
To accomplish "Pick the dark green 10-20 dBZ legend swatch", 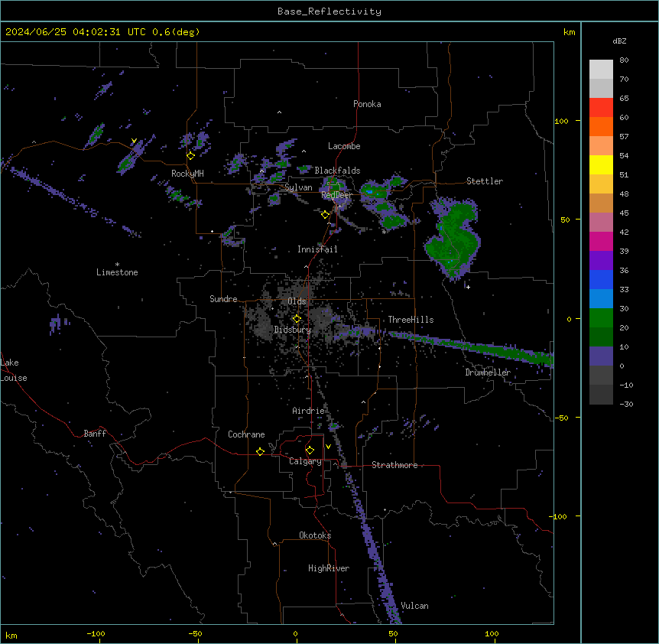I will (601, 337).
